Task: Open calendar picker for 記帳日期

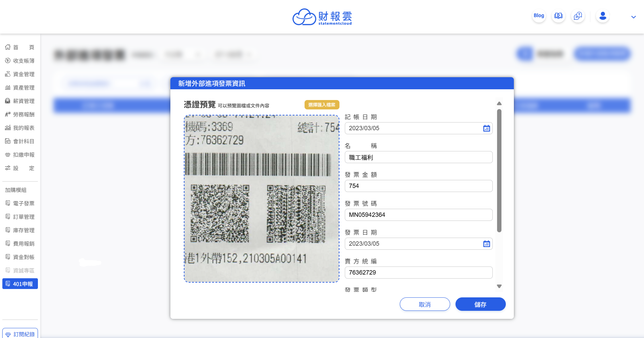Action: click(x=487, y=128)
